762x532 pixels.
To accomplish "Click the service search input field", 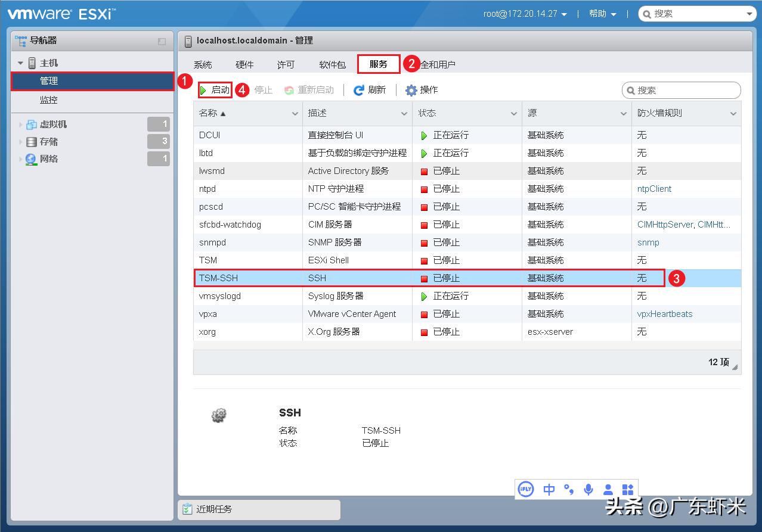I will coord(681,89).
